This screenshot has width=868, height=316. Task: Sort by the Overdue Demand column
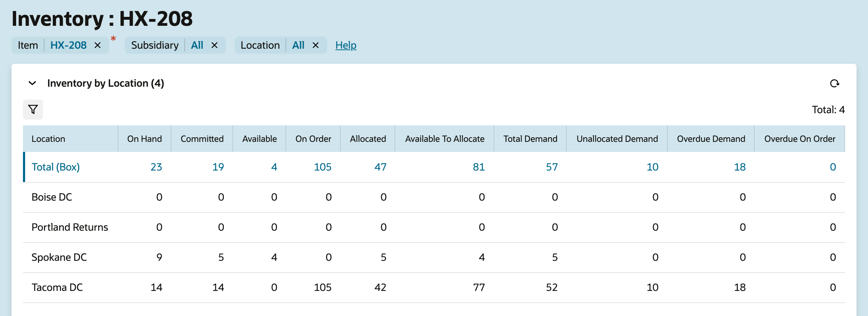711,139
